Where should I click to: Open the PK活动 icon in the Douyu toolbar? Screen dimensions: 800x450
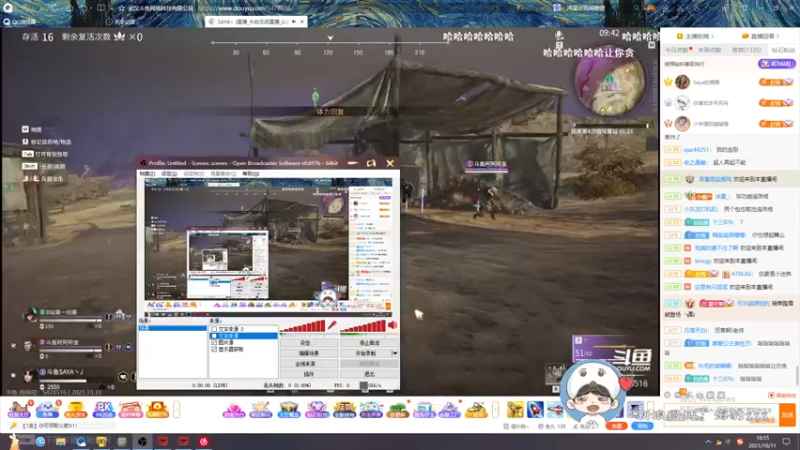coord(103,409)
